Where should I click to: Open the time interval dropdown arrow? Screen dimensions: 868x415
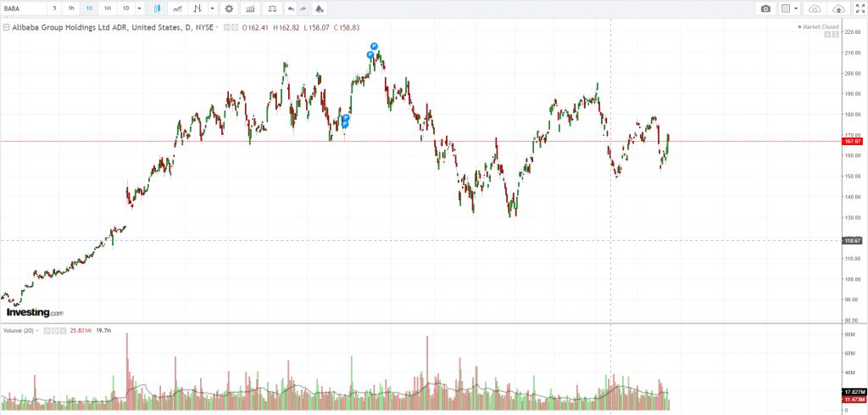[x=140, y=8]
